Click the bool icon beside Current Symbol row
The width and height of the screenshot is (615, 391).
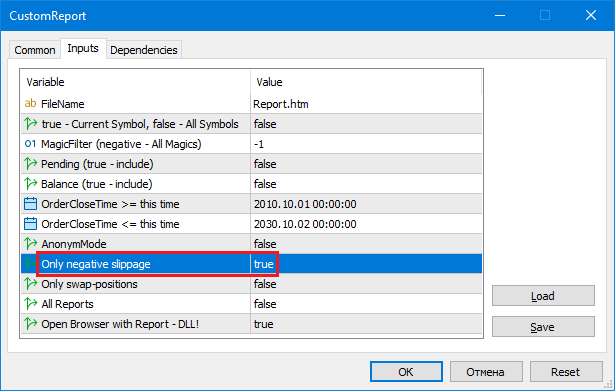click(30, 124)
